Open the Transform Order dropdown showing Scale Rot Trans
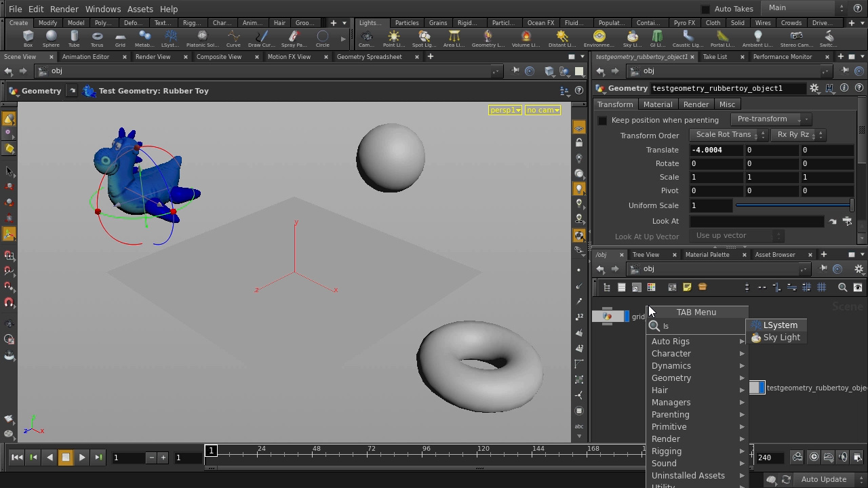Screen dimensions: 868x488 pos(724,134)
